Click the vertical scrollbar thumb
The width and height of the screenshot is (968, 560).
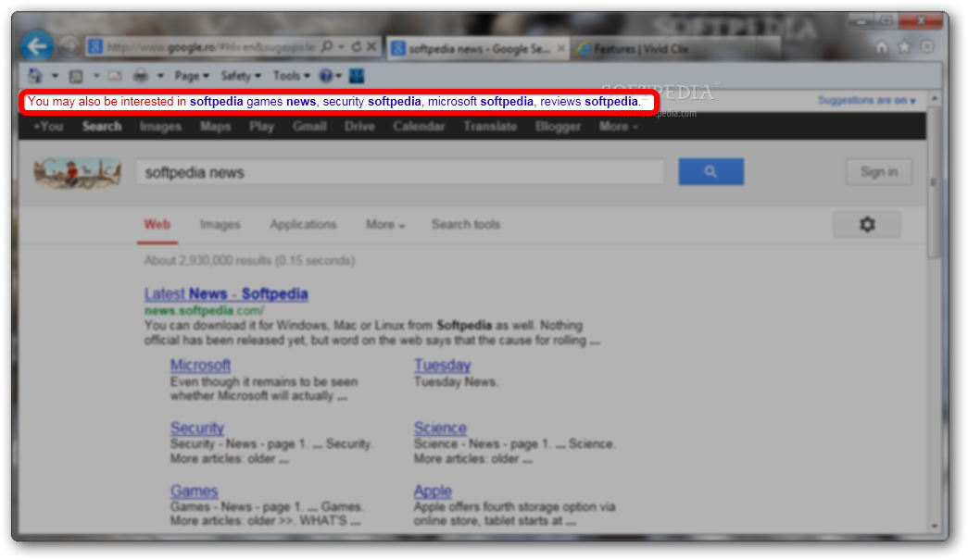[935, 182]
